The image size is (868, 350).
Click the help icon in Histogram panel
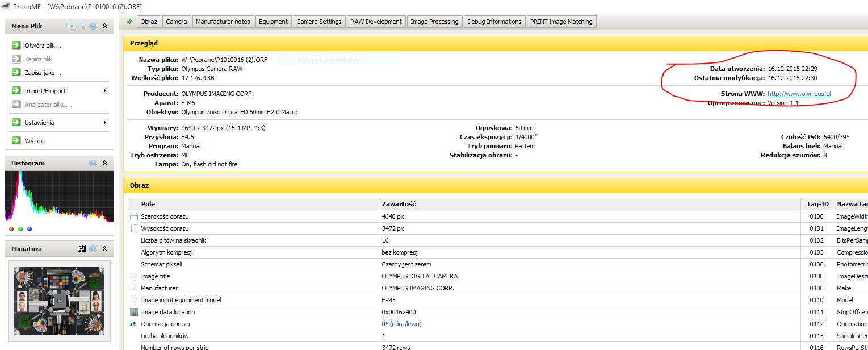pyautogui.click(x=93, y=163)
